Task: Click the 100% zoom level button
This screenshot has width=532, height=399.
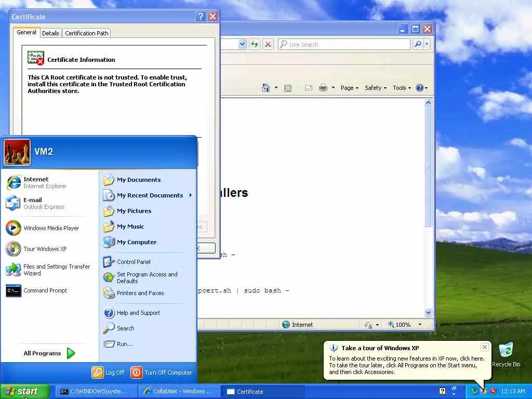Action: coord(400,325)
